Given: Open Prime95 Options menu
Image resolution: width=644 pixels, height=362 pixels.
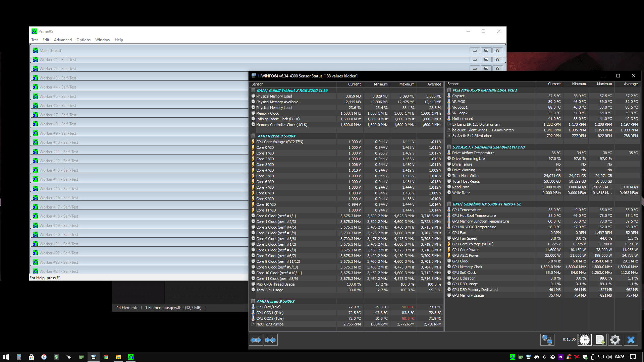Looking at the screenshot, I should pyautogui.click(x=84, y=40).
